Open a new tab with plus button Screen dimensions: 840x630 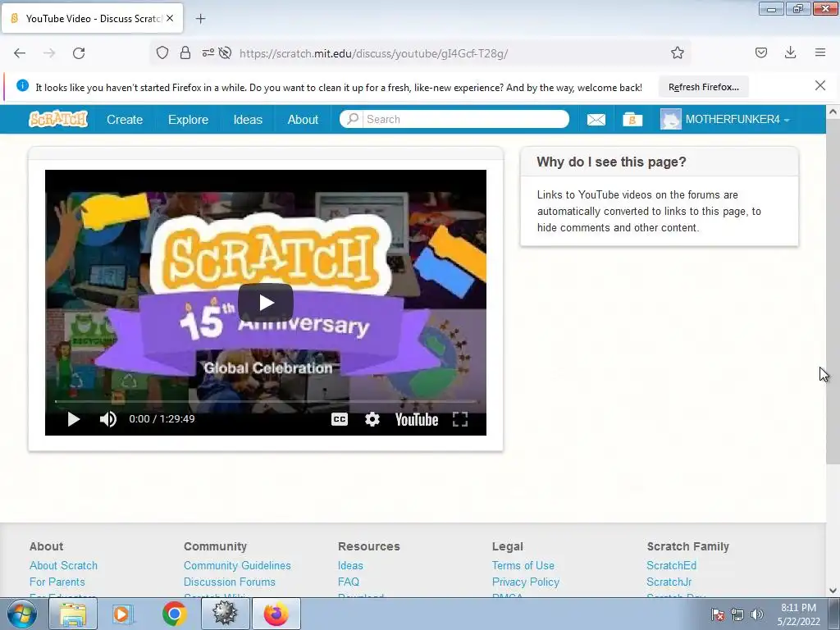200,19
